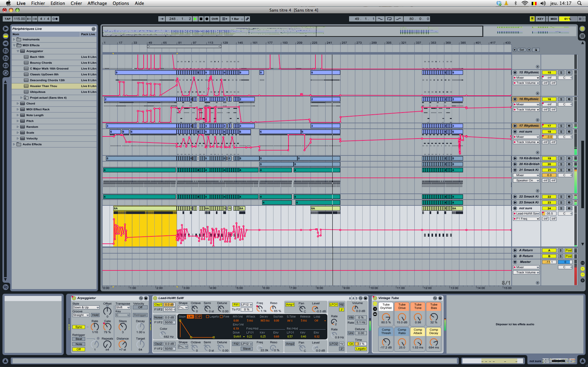Start playback with the Play button
The width and height of the screenshot is (588, 367).
coord(195,19)
